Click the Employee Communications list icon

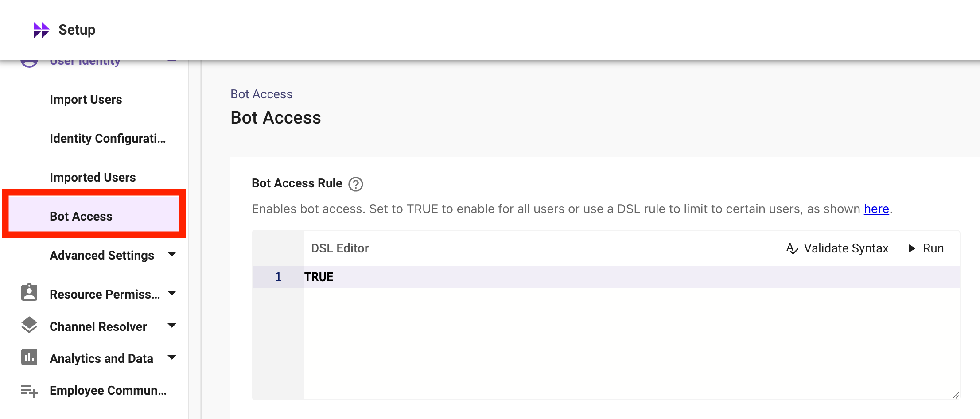point(29,391)
